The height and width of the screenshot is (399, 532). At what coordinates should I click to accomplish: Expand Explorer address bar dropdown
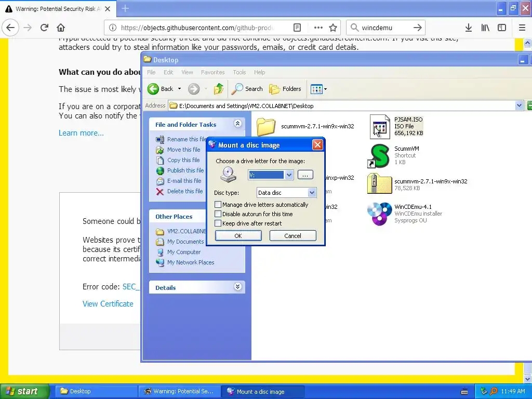(519, 105)
